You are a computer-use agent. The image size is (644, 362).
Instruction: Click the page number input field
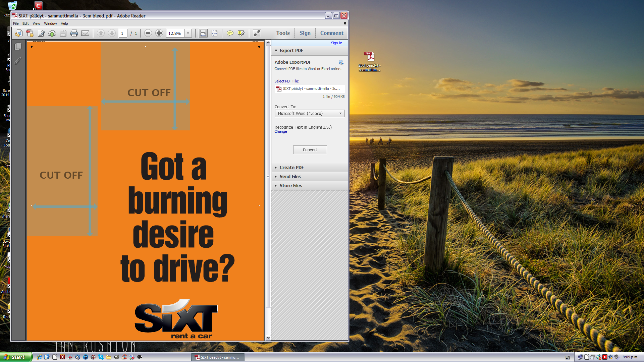pos(123,33)
